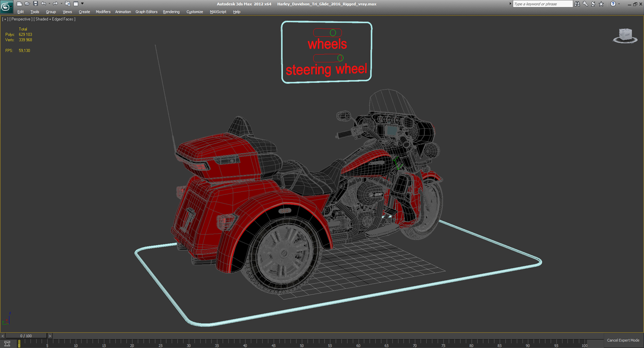Click the wheels slider green circle handle
The width and height of the screenshot is (644, 348).
pos(333,33)
